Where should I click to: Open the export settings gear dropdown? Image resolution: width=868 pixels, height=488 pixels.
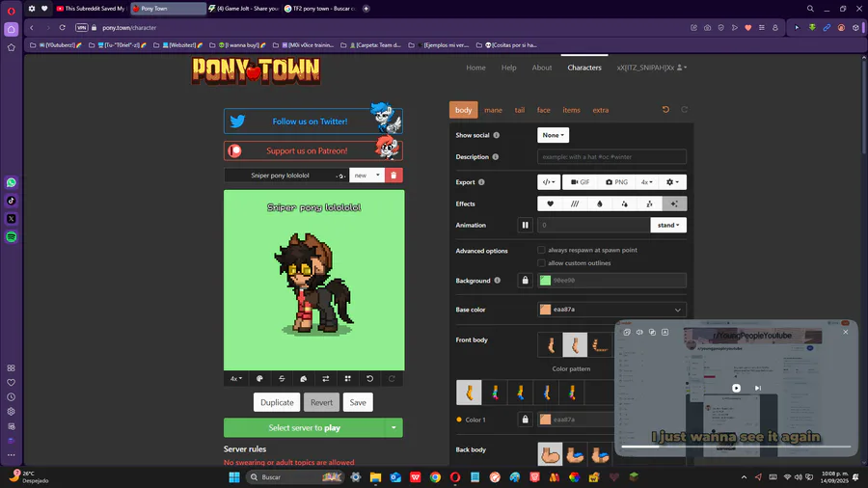[673, 182]
